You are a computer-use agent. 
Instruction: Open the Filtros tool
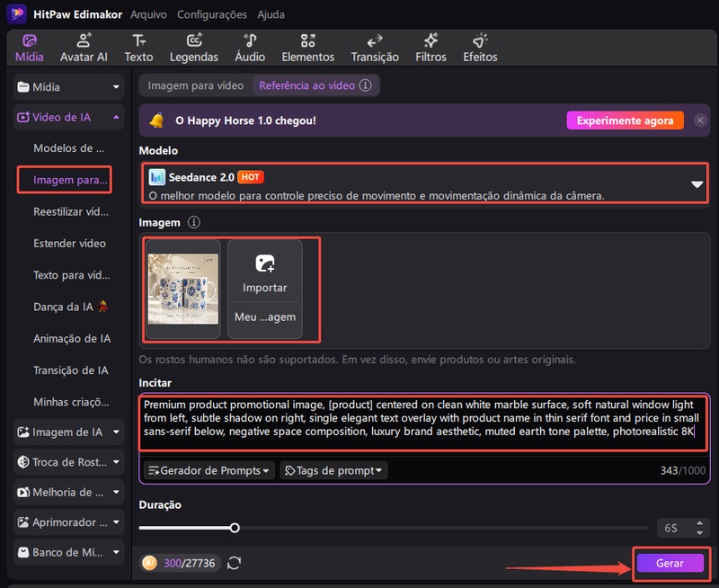(431, 49)
